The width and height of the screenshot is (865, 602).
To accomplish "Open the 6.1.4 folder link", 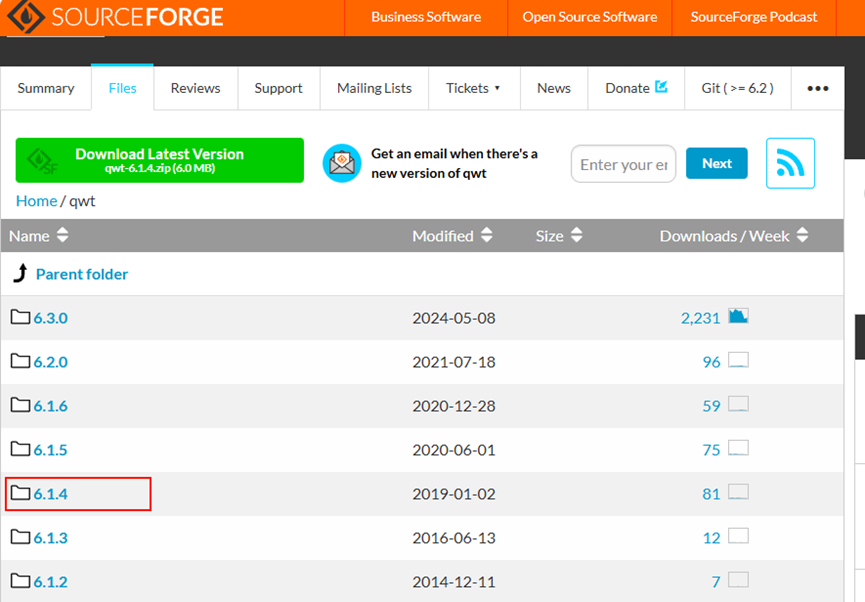I will tap(51, 494).
